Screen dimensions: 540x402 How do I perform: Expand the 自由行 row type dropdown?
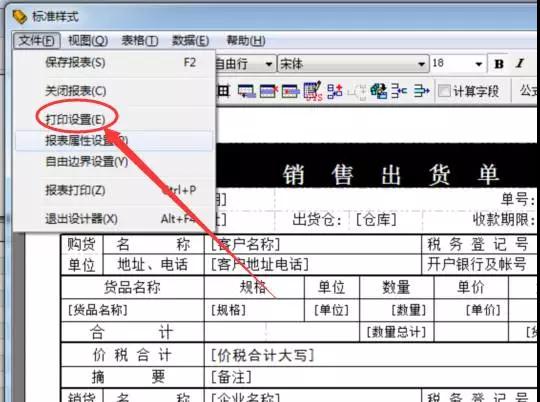pyautogui.click(x=269, y=64)
